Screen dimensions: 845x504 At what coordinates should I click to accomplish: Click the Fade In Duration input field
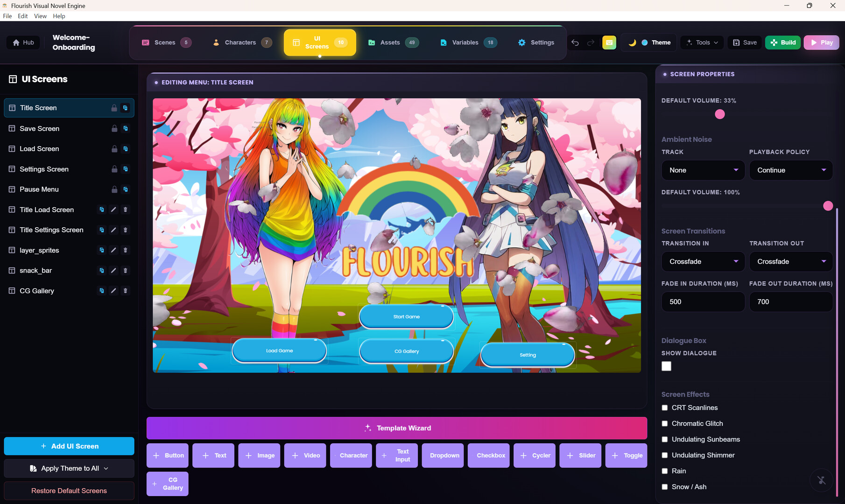(x=703, y=302)
